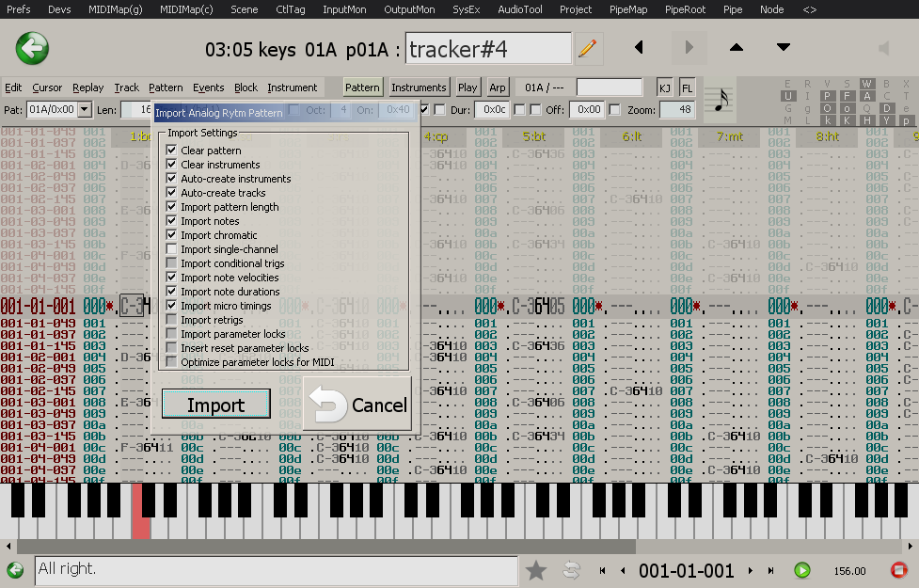The image size is (919, 588).
Task: Open the Events menu
Action: (208, 87)
